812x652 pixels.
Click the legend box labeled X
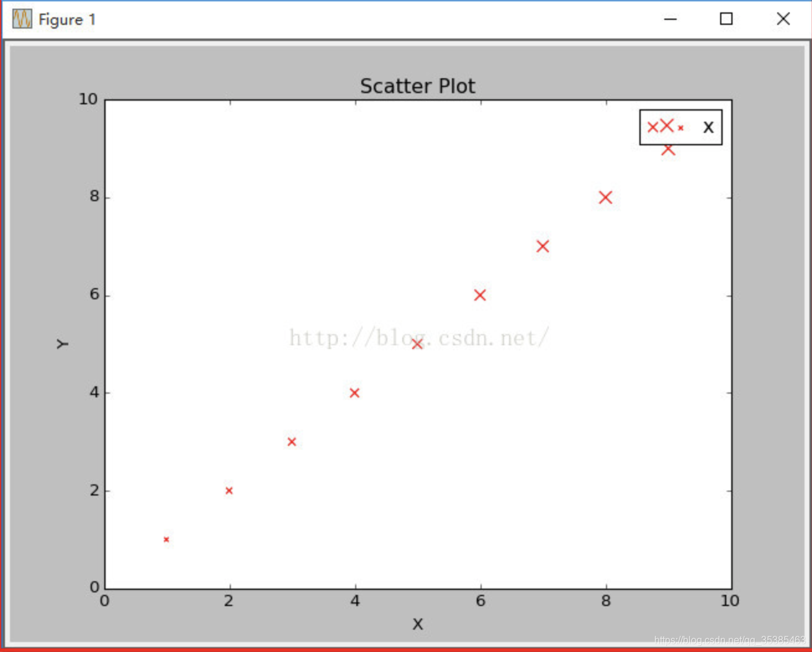[681, 127]
